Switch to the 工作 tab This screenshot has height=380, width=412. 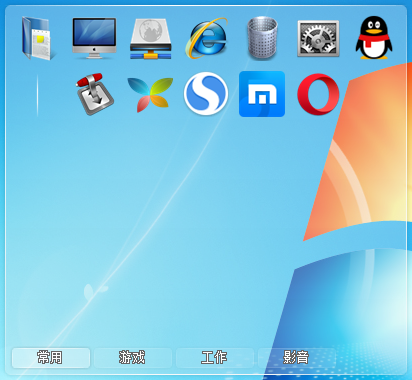pos(215,358)
